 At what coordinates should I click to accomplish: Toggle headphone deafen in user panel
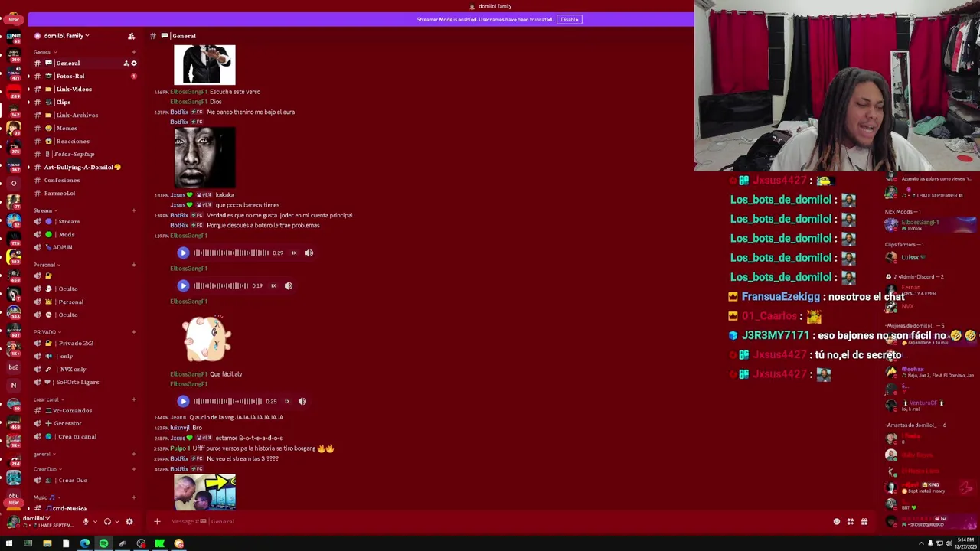click(x=107, y=521)
